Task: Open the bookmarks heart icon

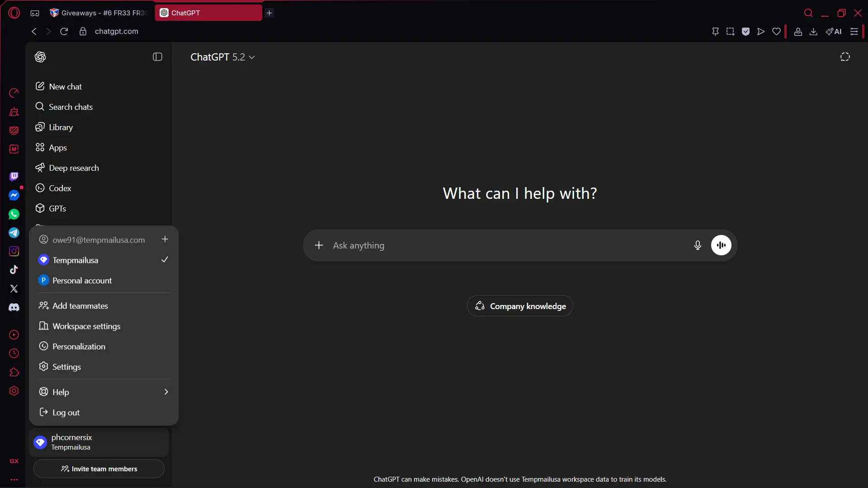Action: [776, 31]
